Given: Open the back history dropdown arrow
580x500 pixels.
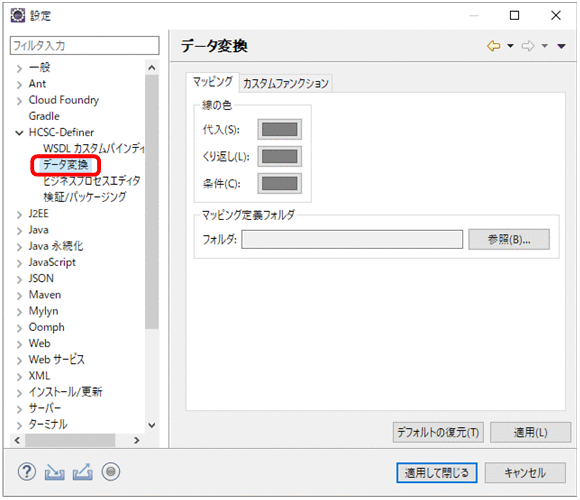Looking at the screenshot, I should click(x=510, y=46).
